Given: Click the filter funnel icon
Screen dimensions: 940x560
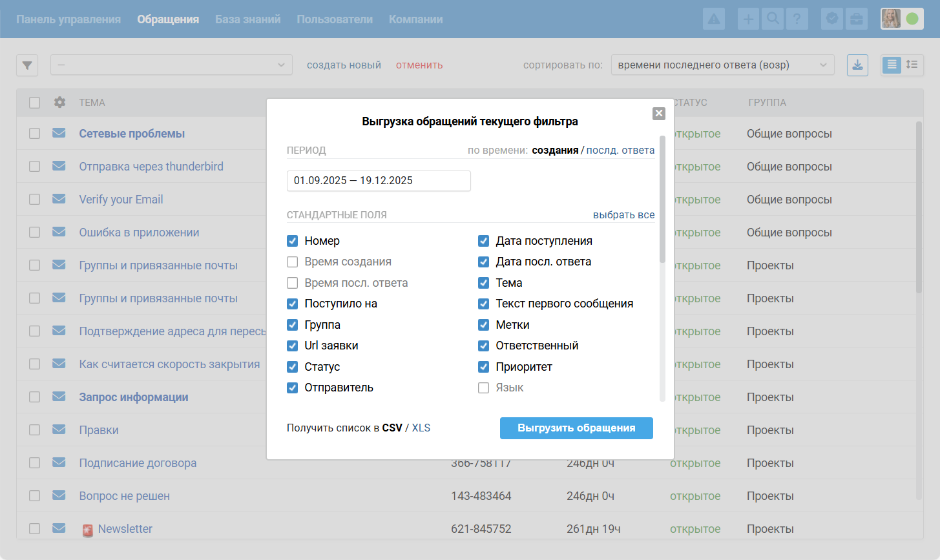Looking at the screenshot, I should point(27,65).
